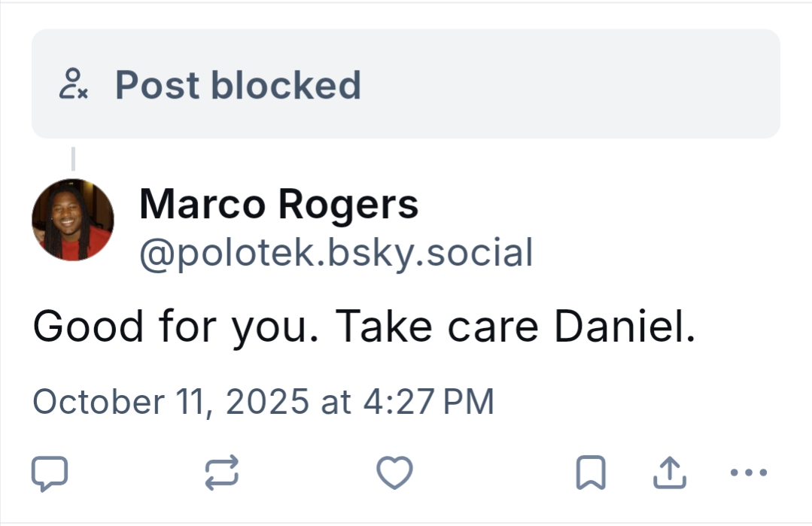Reply to Marco Rogers' post
812x526 pixels.
point(50,473)
